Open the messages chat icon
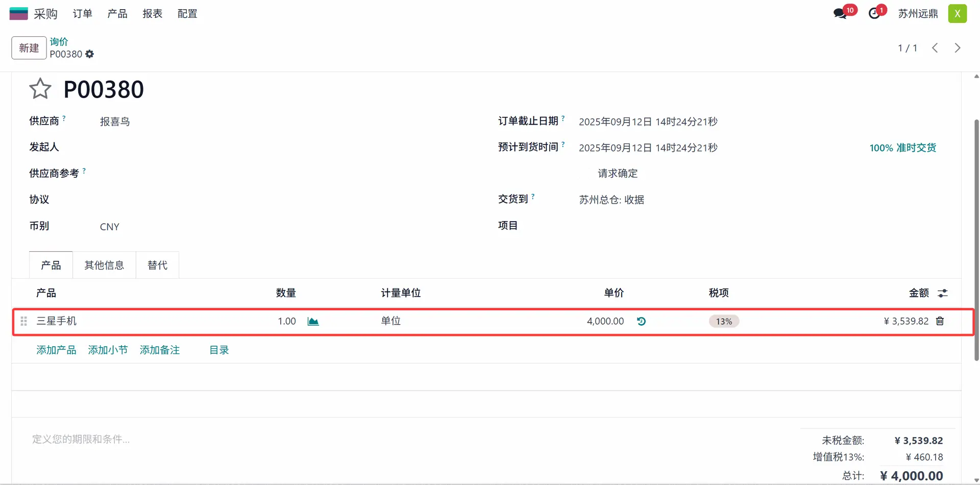 coord(840,14)
